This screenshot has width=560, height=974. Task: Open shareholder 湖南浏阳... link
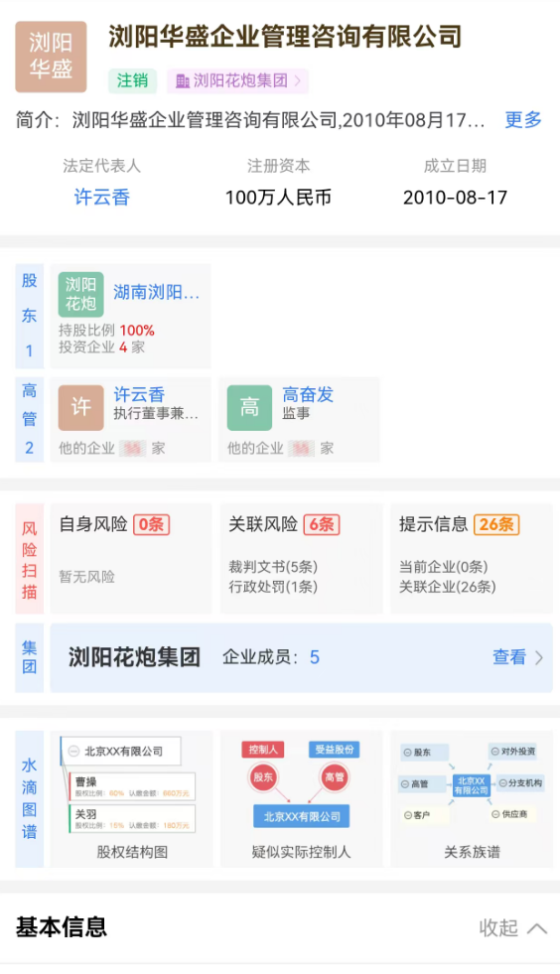coord(156,292)
